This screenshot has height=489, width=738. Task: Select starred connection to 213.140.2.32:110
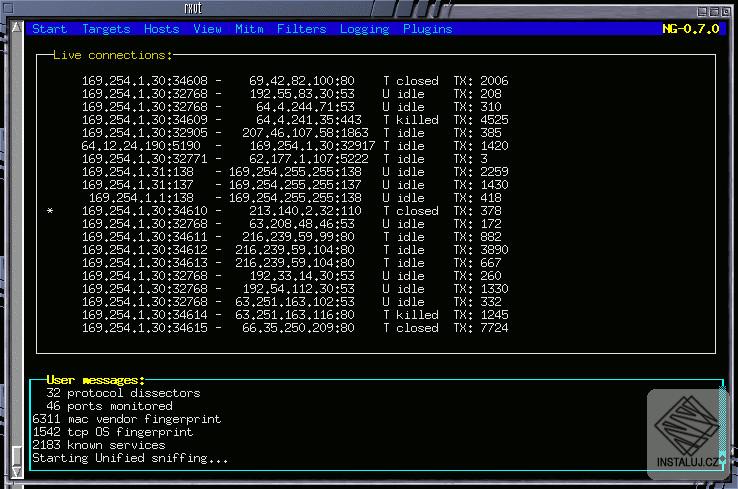point(274,211)
